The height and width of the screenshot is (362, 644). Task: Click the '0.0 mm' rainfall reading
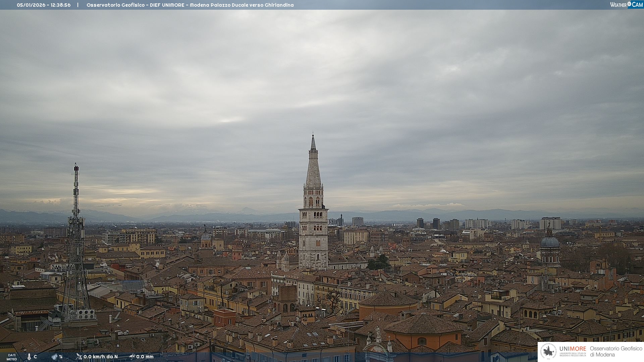pyautogui.click(x=145, y=357)
